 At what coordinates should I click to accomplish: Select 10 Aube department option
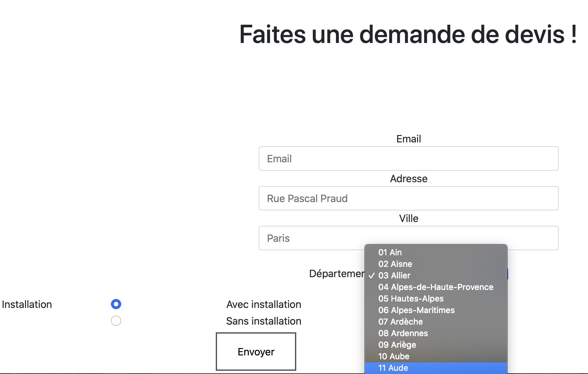click(394, 356)
